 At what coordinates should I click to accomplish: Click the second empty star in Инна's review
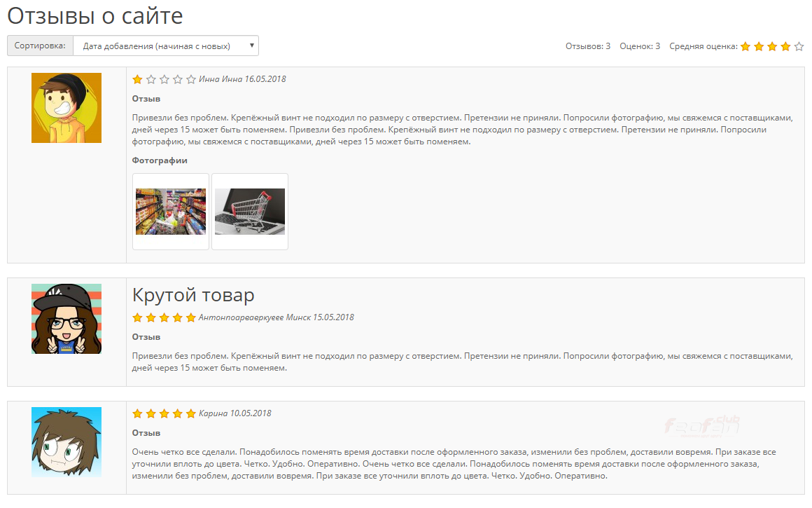click(x=164, y=79)
